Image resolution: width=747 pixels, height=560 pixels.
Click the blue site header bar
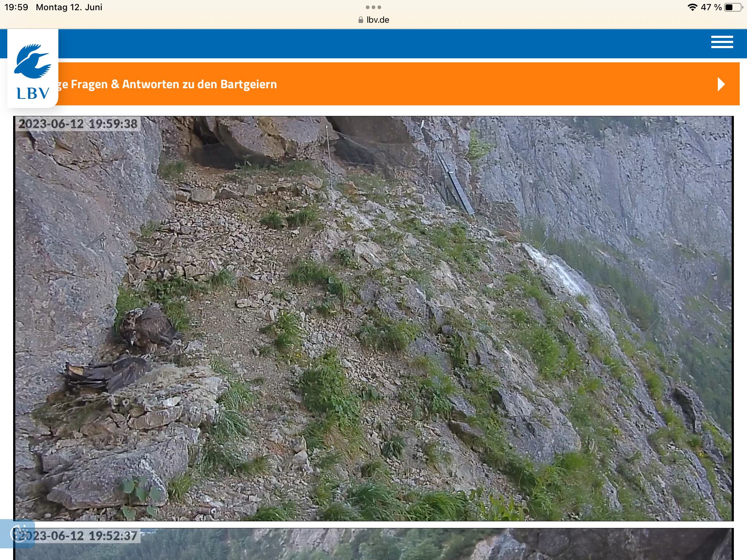365,43
